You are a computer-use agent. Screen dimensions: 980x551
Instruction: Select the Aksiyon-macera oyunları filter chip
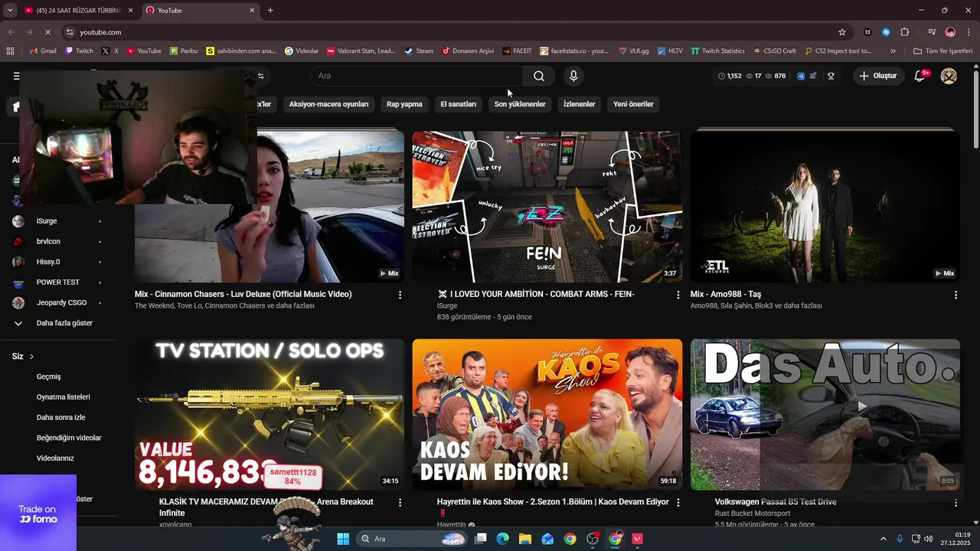coord(328,104)
